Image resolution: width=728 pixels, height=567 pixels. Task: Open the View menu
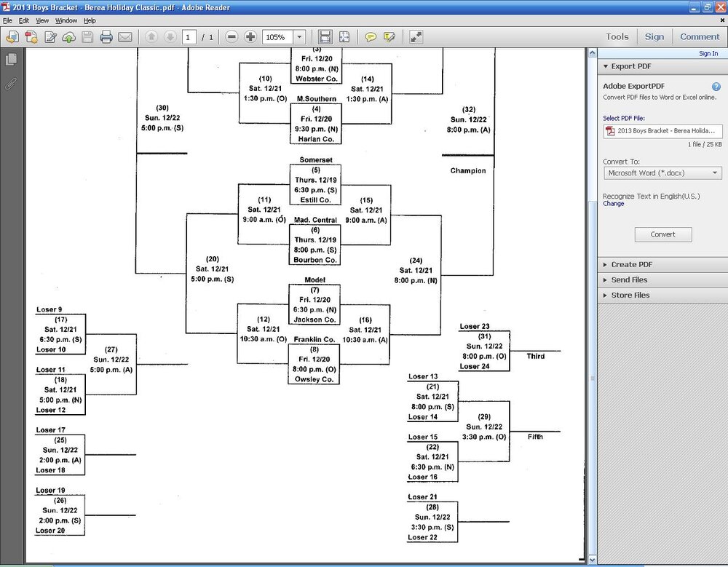coord(42,20)
